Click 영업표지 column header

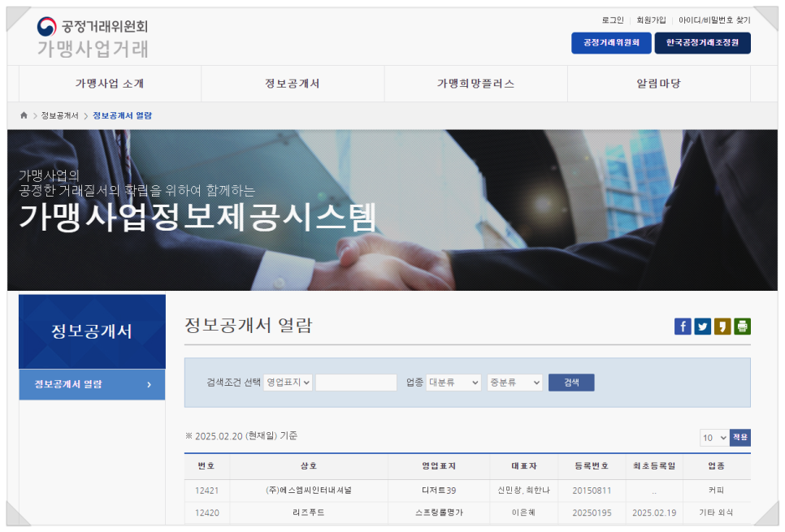[x=439, y=466]
